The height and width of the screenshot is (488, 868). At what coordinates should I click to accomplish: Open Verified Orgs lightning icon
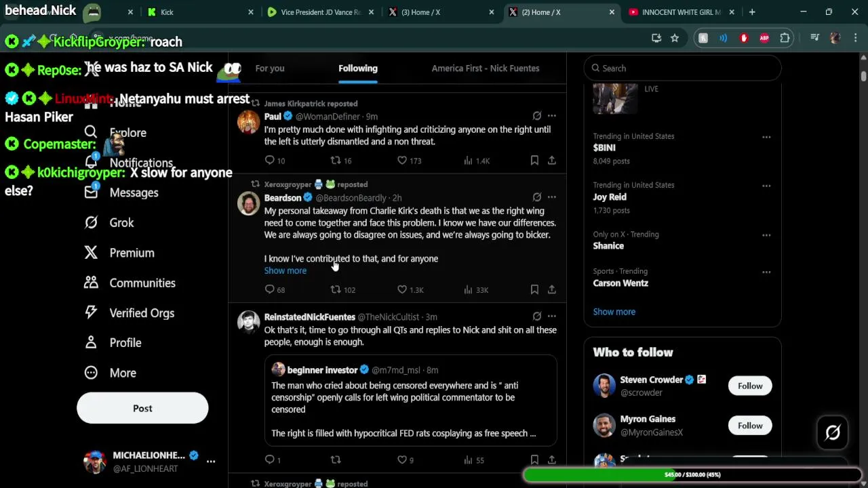[91, 312]
